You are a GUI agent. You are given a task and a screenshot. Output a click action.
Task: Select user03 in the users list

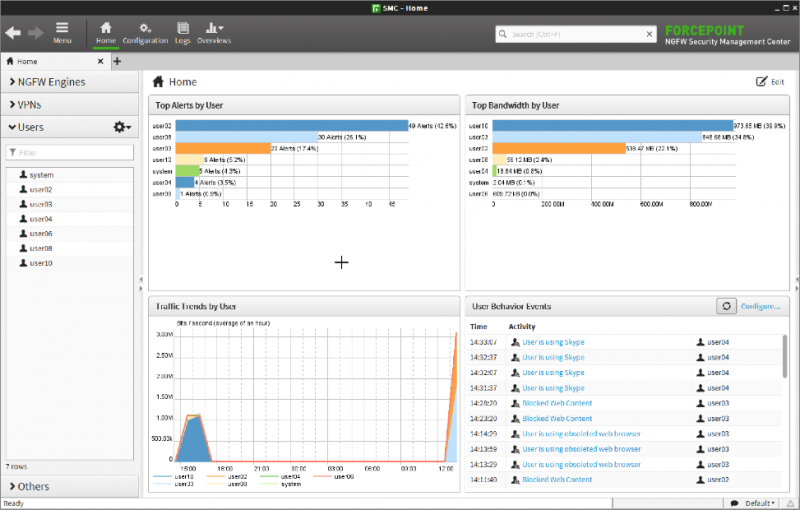pos(70,205)
